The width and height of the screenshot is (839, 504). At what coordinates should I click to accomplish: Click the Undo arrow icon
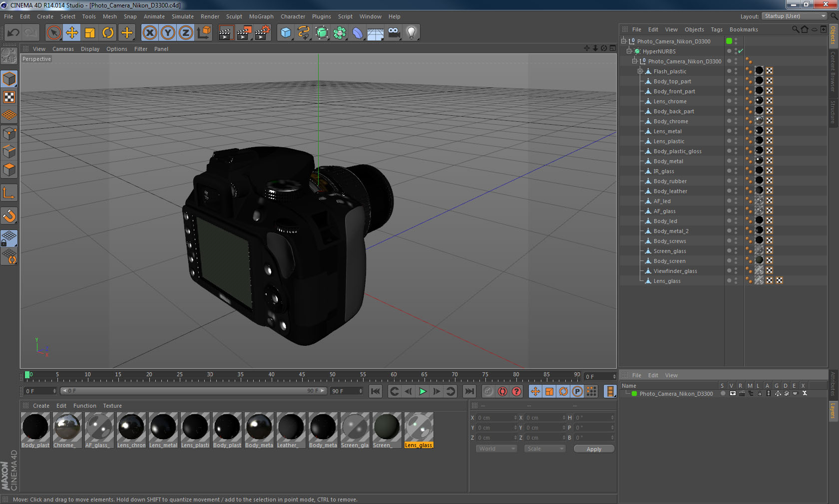tap(13, 33)
